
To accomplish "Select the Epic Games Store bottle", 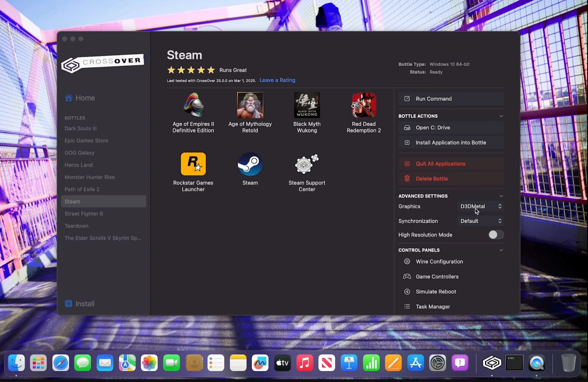I will 103,140.
